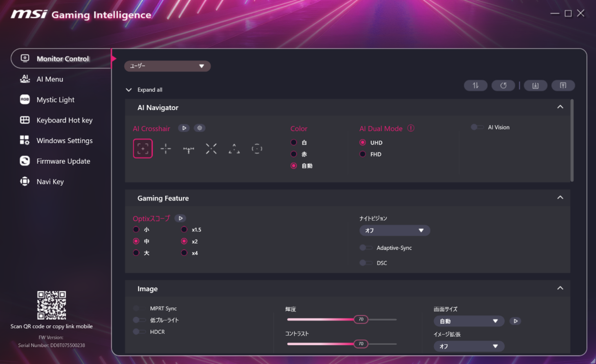The image size is (596, 364).
Task: Select Optix scope size 大
Action: point(136,253)
